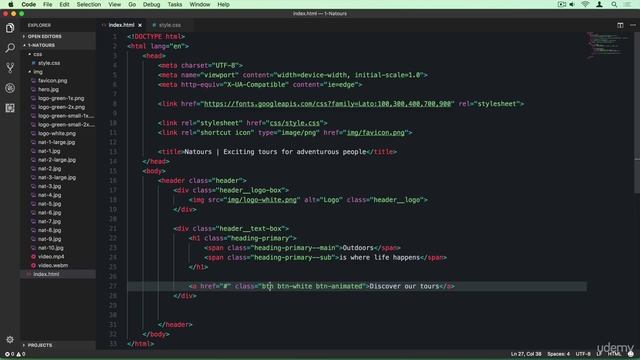Image resolution: width=640 pixels, height=360 pixels.
Task: Open the Manage gear icon
Action: pos(10,340)
